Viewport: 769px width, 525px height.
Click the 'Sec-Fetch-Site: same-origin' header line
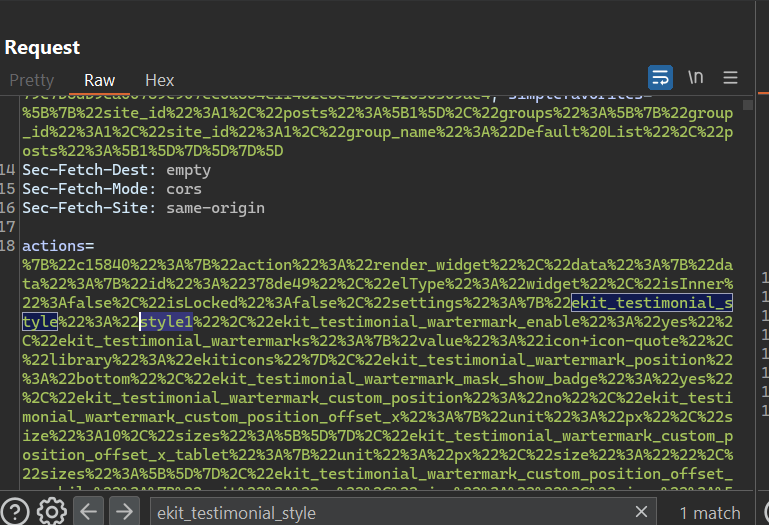[143, 208]
